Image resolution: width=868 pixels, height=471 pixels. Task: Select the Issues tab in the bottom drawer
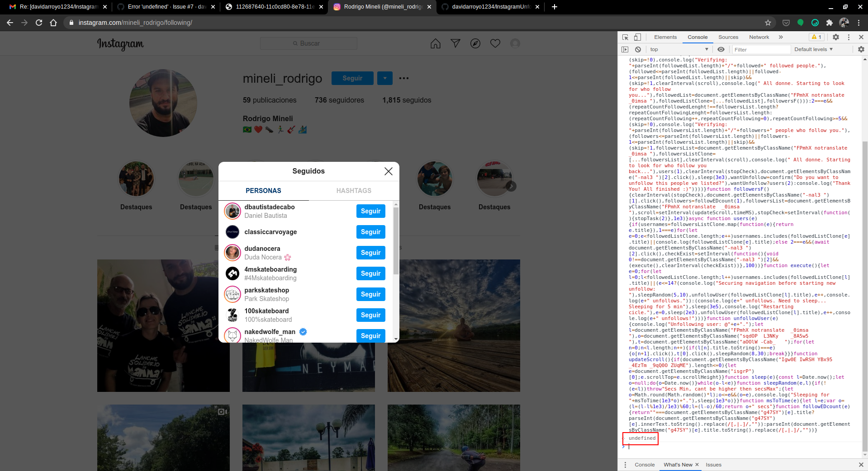coord(713,465)
